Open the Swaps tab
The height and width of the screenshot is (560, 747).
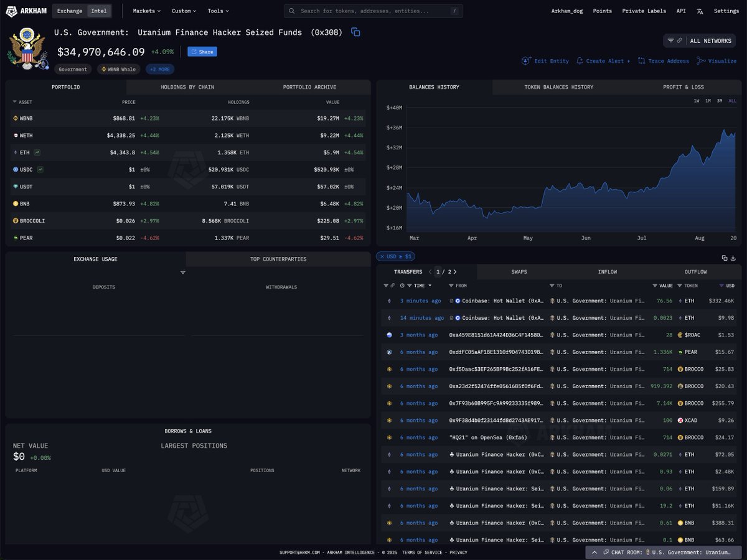tap(519, 272)
